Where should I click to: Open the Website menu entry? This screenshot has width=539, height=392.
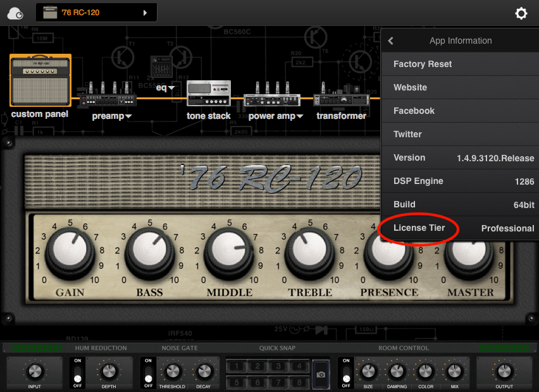[461, 88]
